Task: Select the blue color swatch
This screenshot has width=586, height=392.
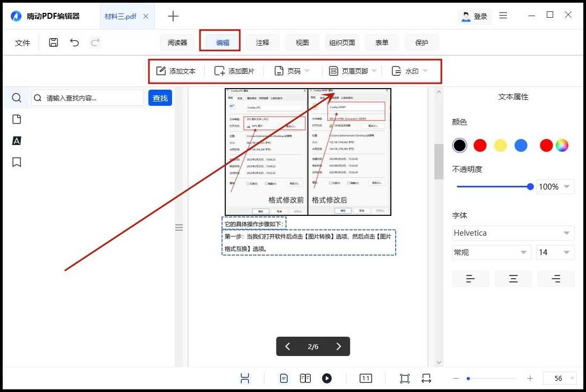Action: coord(520,145)
